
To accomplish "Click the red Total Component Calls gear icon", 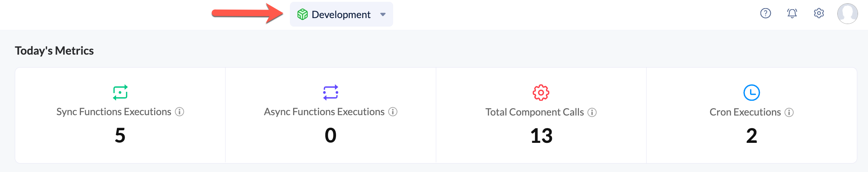I will click(541, 93).
